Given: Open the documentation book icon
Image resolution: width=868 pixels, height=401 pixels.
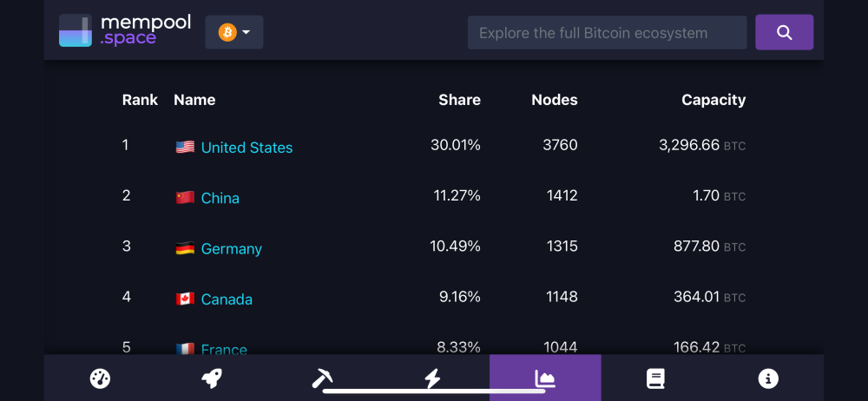Looking at the screenshot, I should coord(655,378).
